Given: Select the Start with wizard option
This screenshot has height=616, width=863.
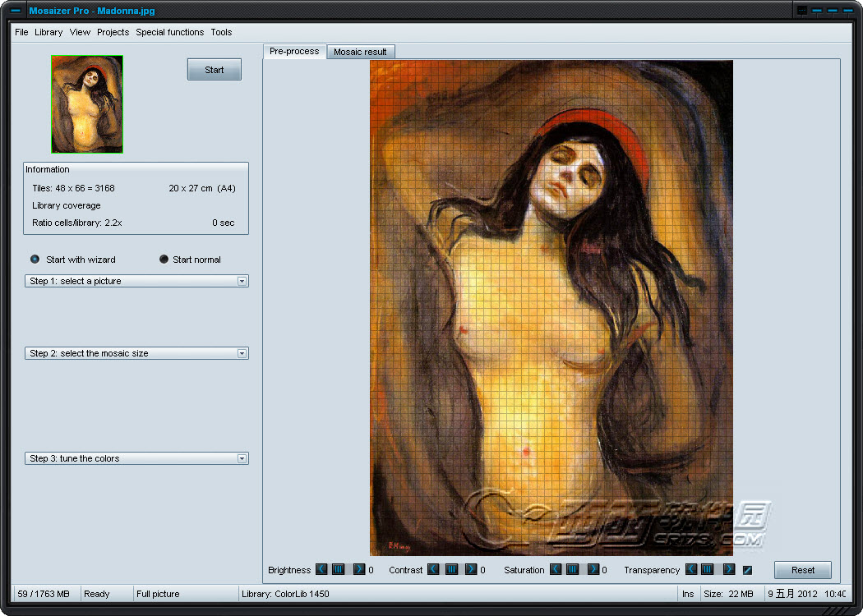Looking at the screenshot, I should (35, 260).
